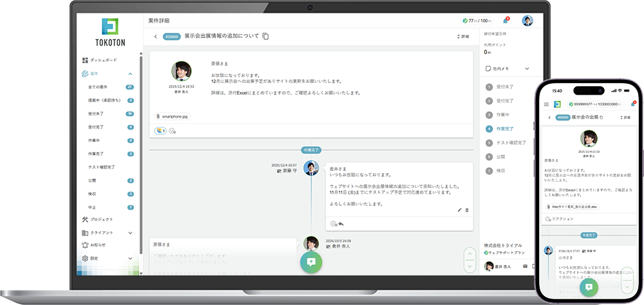The width and height of the screenshot is (644, 305).
Task: Click the mail icon beside 倉井 杏人
Action: 525,266
